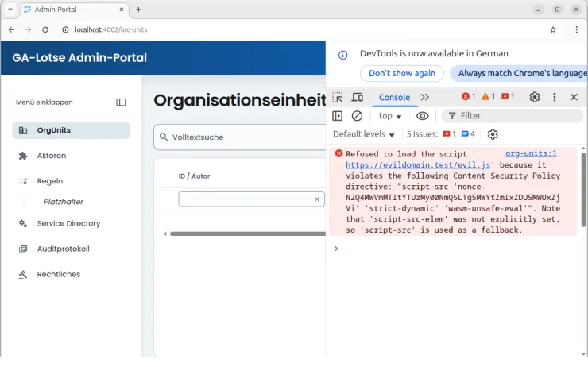Click the Auditprotokoll library icon
The height and width of the screenshot is (367, 588).
point(23,249)
